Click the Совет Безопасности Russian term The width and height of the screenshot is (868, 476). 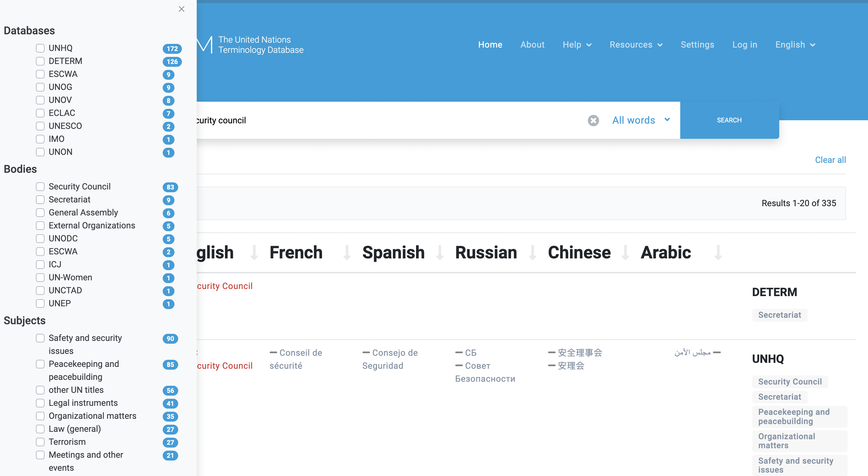(485, 372)
